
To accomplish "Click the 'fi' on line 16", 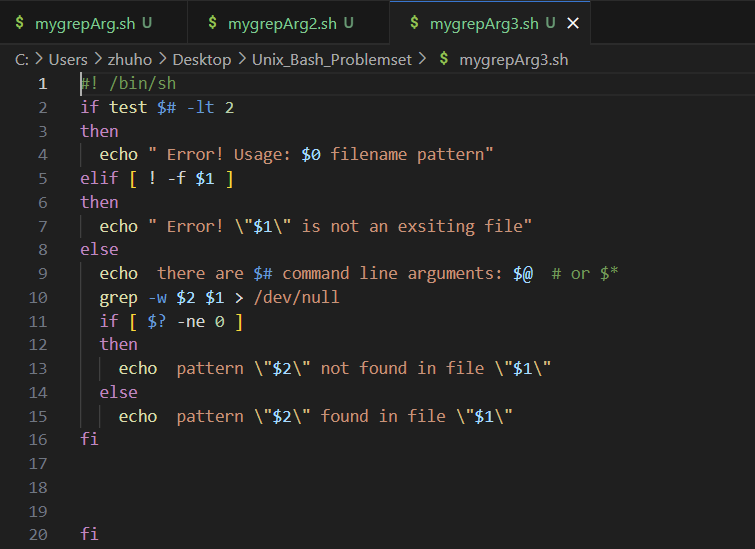I will (x=90, y=439).
